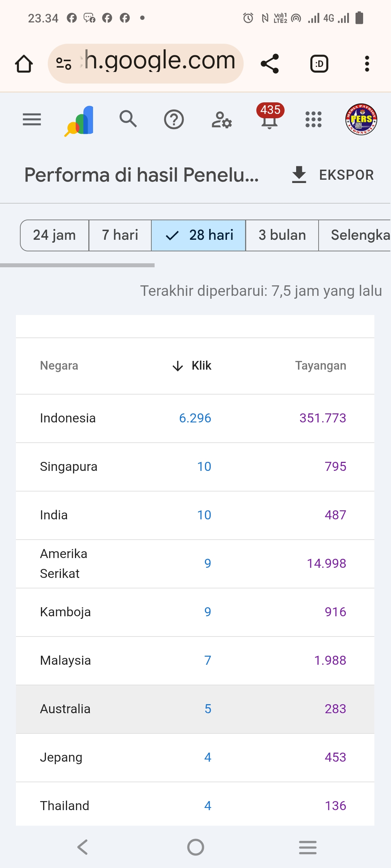
Task: Go to the browser home page
Action: coord(24,64)
